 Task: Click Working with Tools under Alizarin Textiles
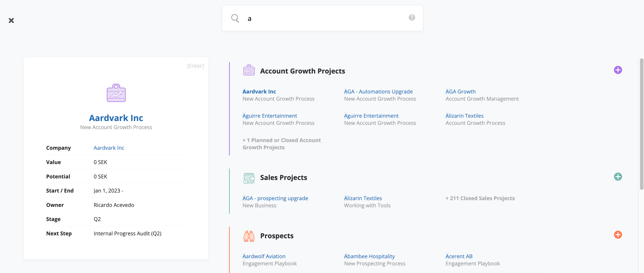pos(367,206)
